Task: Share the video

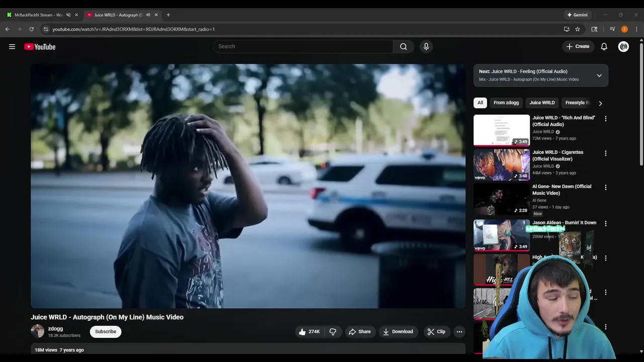Action: (360, 332)
